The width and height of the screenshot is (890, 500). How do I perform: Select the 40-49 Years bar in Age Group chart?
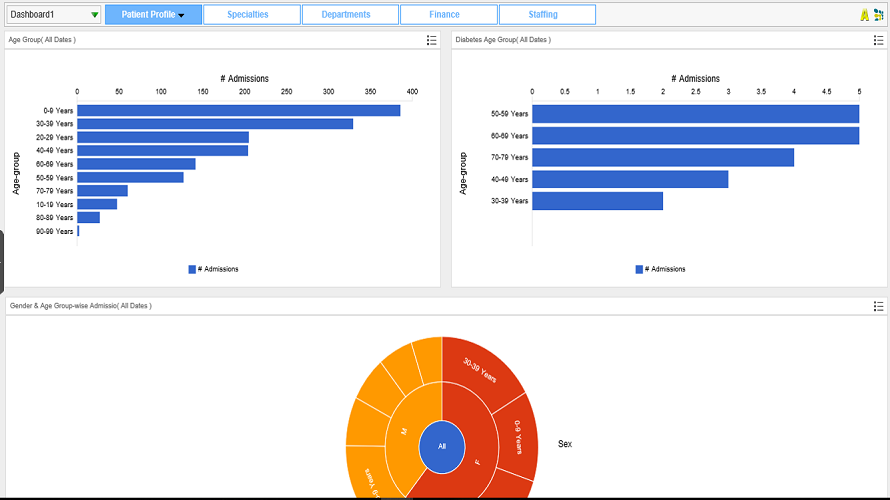point(163,150)
